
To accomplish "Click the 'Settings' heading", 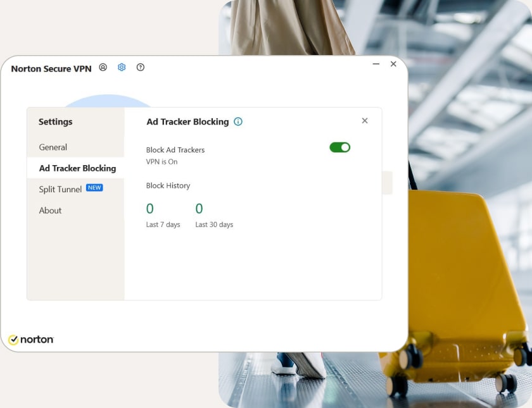I will (55, 121).
